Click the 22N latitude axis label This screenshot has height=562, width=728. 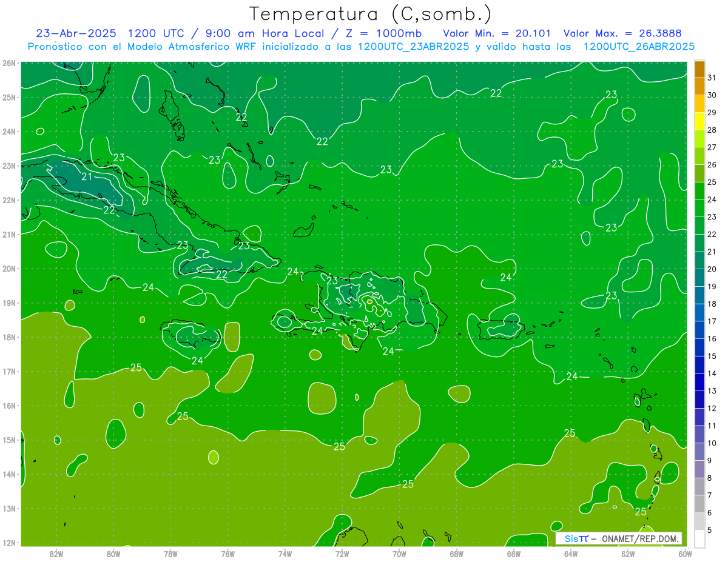pos(9,200)
